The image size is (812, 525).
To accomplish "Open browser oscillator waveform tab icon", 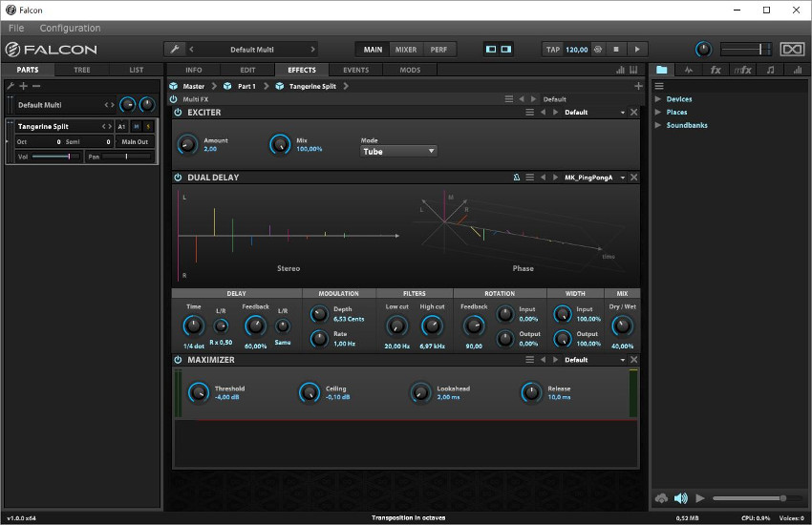I will 688,70.
